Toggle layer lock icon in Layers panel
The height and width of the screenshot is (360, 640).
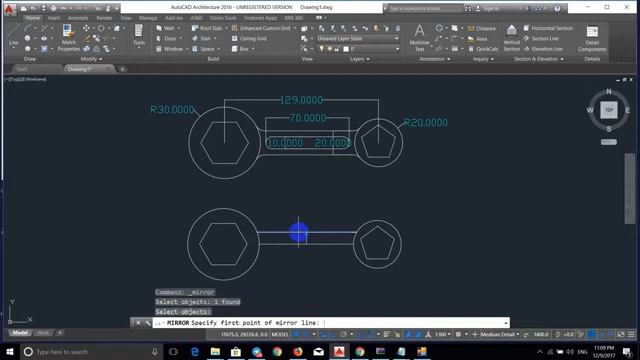(x=337, y=49)
